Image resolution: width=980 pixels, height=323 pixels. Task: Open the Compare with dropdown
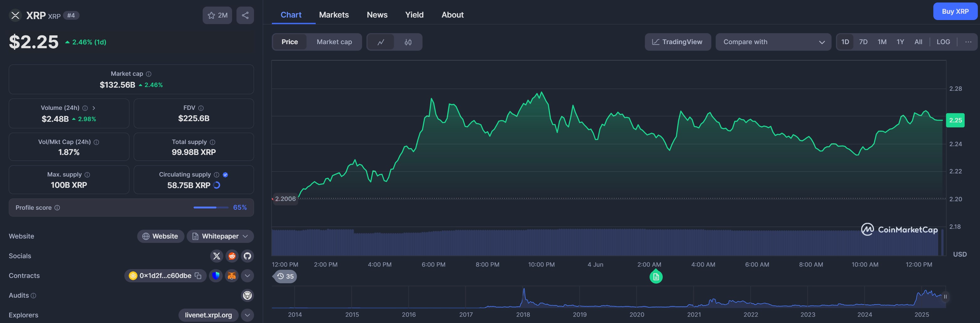pyautogui.click(x=773, y=42)
